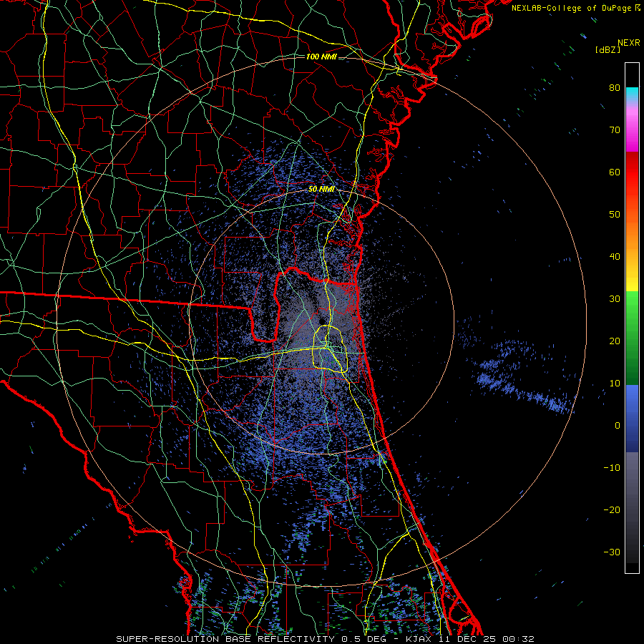Click the NEXLAB-College of DuPage credit text
Screen dimensions: 644x644
click(572, 8)
